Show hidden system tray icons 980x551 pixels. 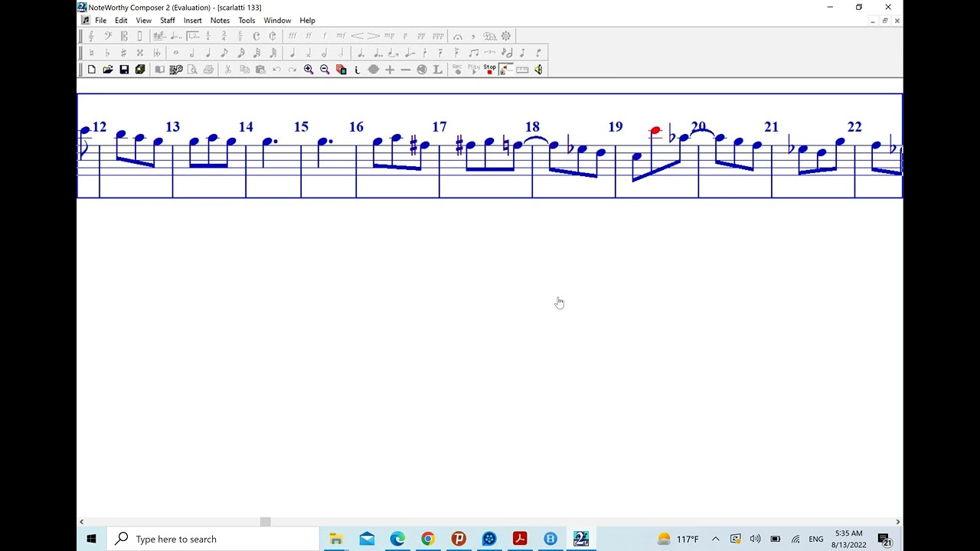point(715,539)
